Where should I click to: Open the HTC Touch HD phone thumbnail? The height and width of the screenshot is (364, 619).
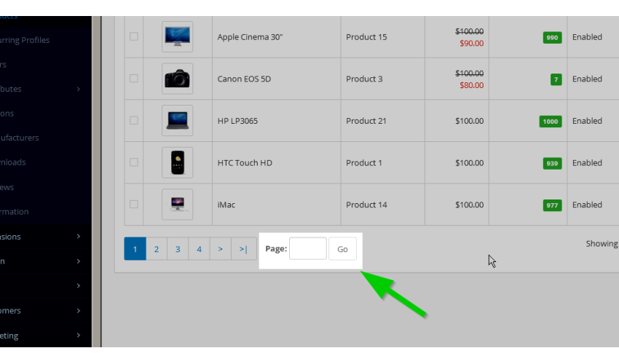(x=177, y=162)
